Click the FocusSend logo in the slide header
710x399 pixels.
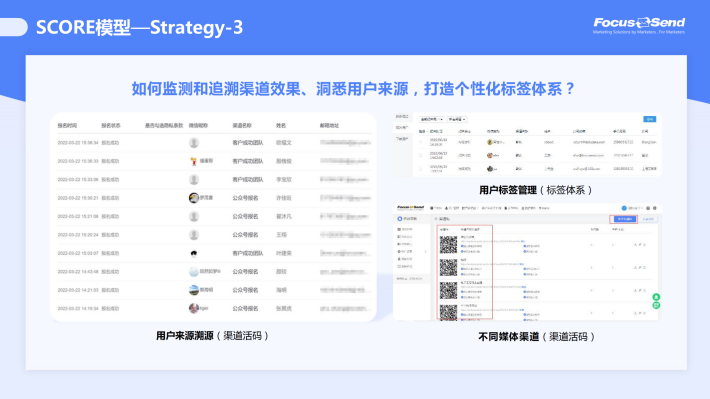[x=639, y=25]
